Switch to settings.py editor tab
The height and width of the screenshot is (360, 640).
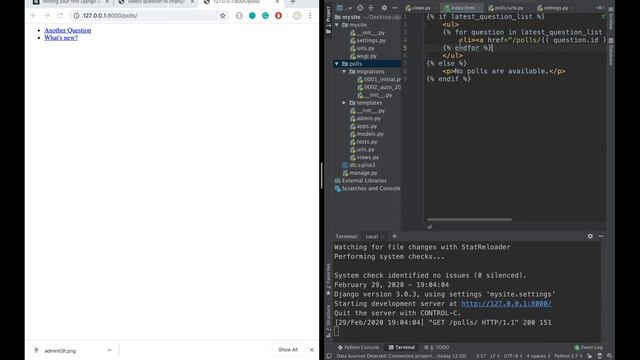click(554, 8)
